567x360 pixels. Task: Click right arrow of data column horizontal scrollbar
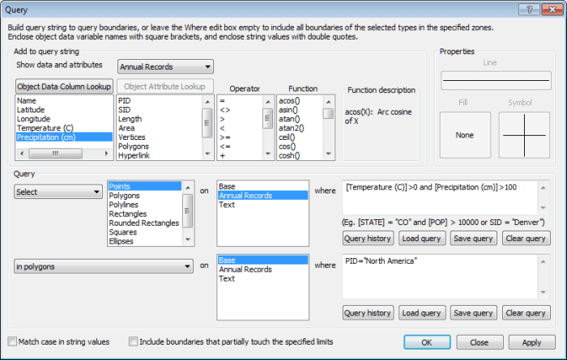coord(106,154)
